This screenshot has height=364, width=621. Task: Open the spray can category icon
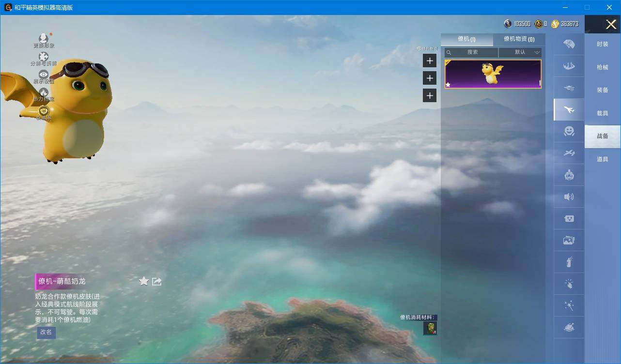[569, 262]
